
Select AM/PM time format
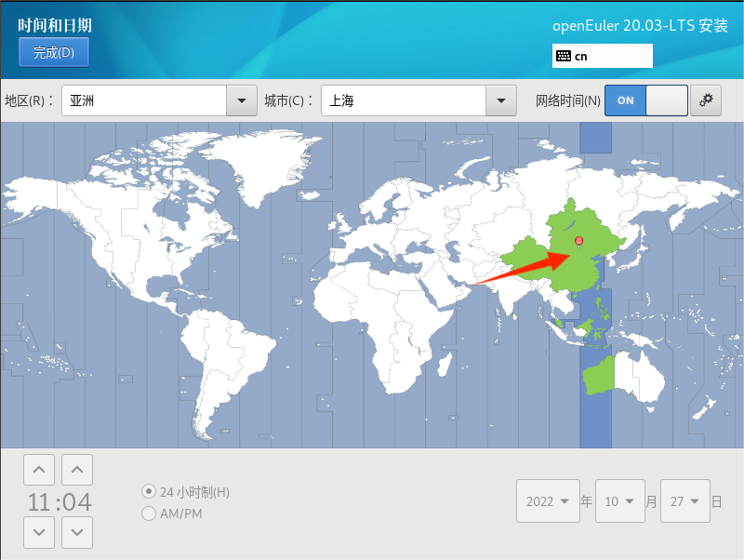pyautogui.click(x=149, y=513)
